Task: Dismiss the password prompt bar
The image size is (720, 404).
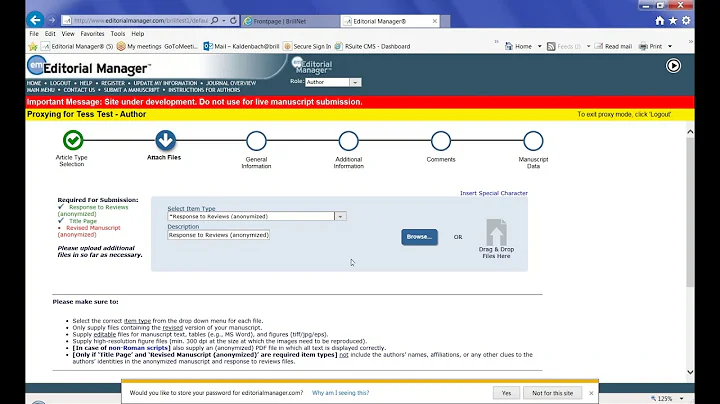Action: point(591,393)
